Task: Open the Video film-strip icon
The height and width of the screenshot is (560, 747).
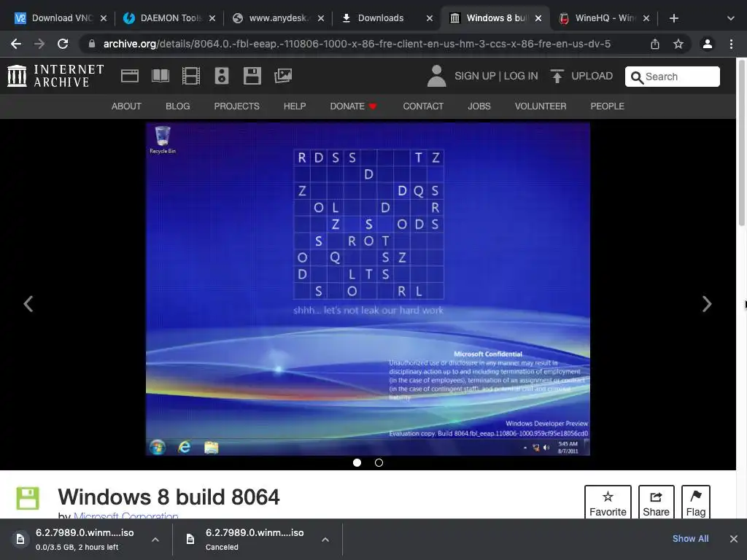Action: tap(191, 76)
